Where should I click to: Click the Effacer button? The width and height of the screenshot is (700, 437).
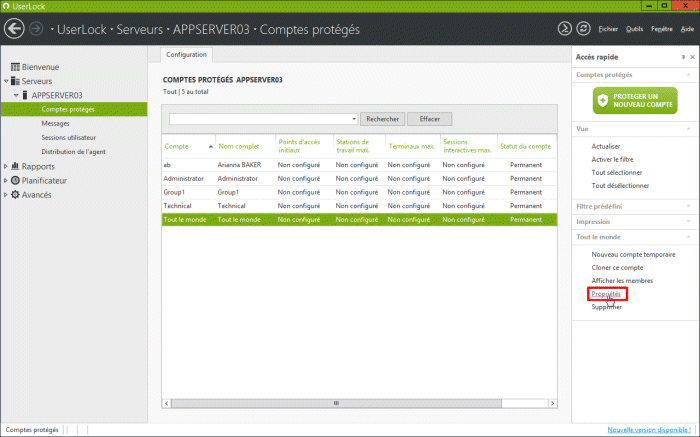pyautogui.click(x=429, y=119)
